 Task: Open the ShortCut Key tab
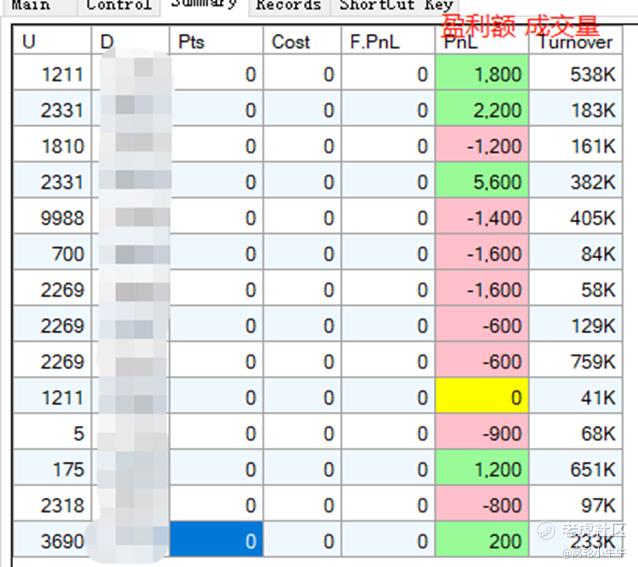(x=396, y=7)
